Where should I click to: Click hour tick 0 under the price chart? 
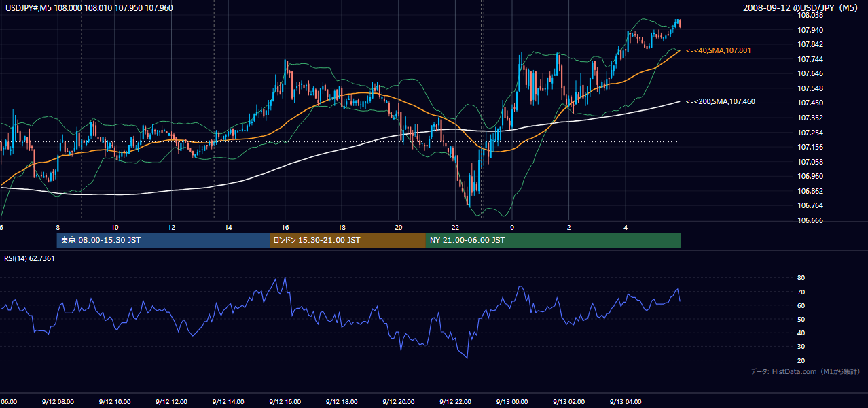tap(512, 228)
